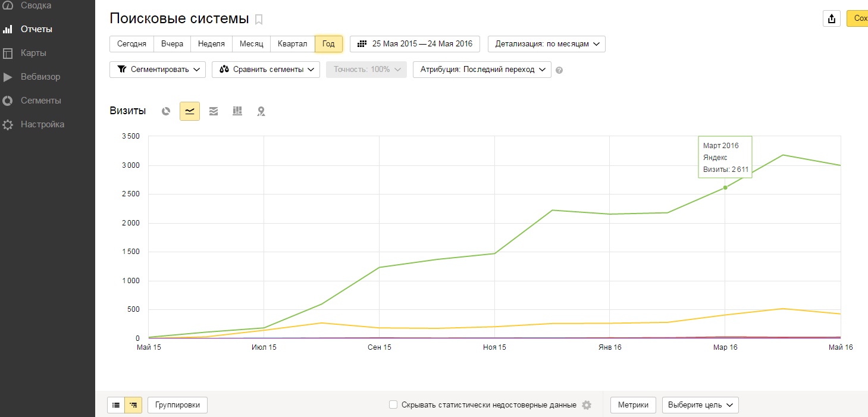
Task: Open Вебвизор in the sidebar
Action: pos(40,77)
